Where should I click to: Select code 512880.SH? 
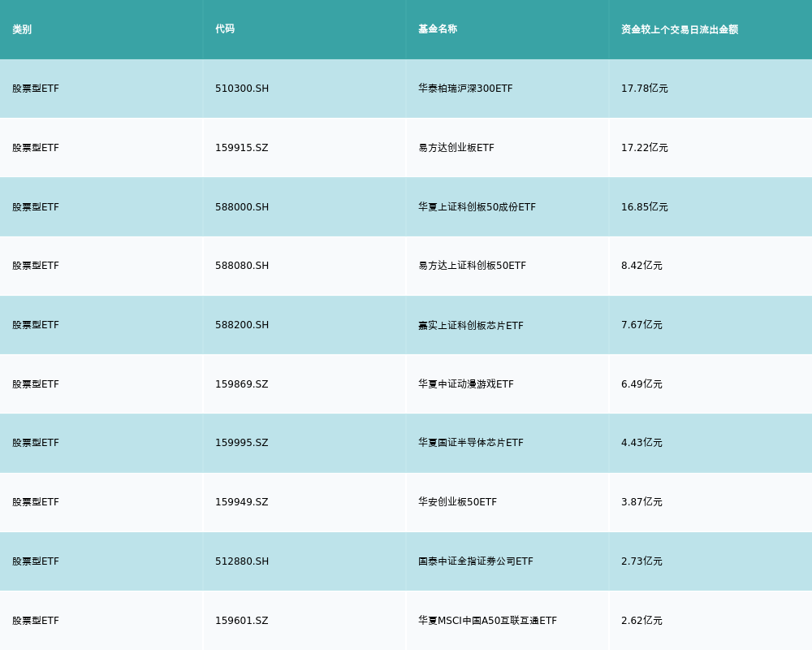point(242,561)
